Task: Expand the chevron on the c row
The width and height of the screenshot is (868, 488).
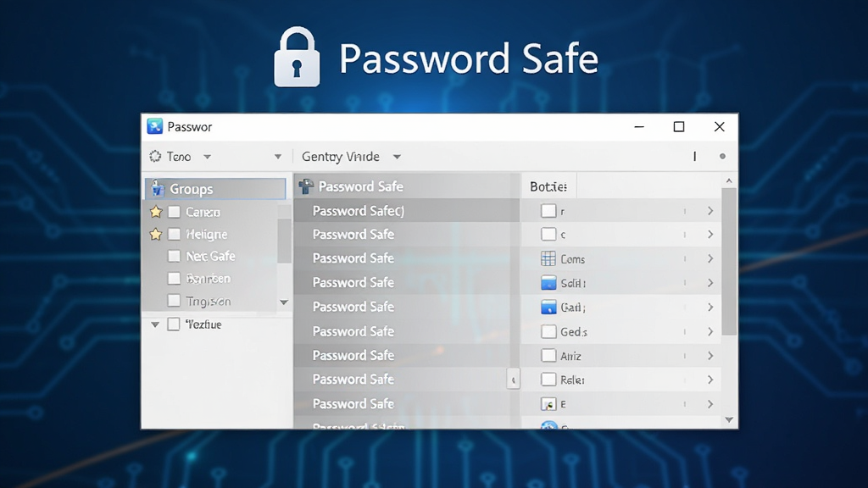Action: click(x=710, y=235)
